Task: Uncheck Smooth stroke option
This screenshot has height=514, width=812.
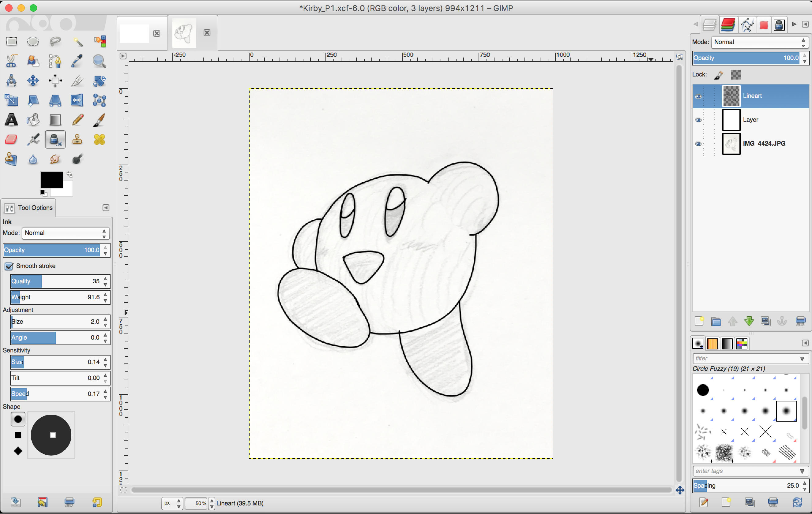Action: pyautogui.click(x=9, y=266)
